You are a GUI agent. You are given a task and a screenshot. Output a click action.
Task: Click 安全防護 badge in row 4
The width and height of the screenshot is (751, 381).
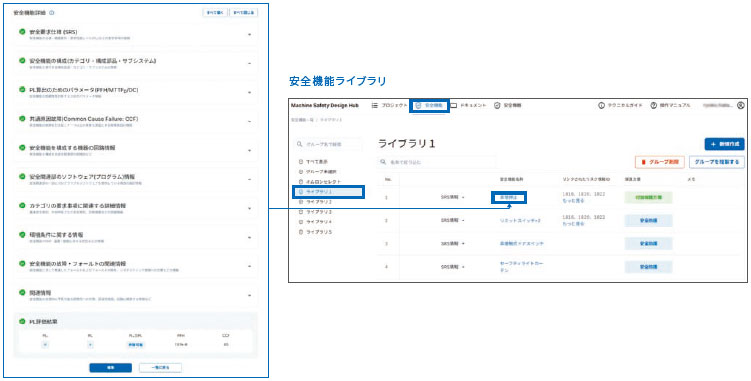[x=648, y=267]
